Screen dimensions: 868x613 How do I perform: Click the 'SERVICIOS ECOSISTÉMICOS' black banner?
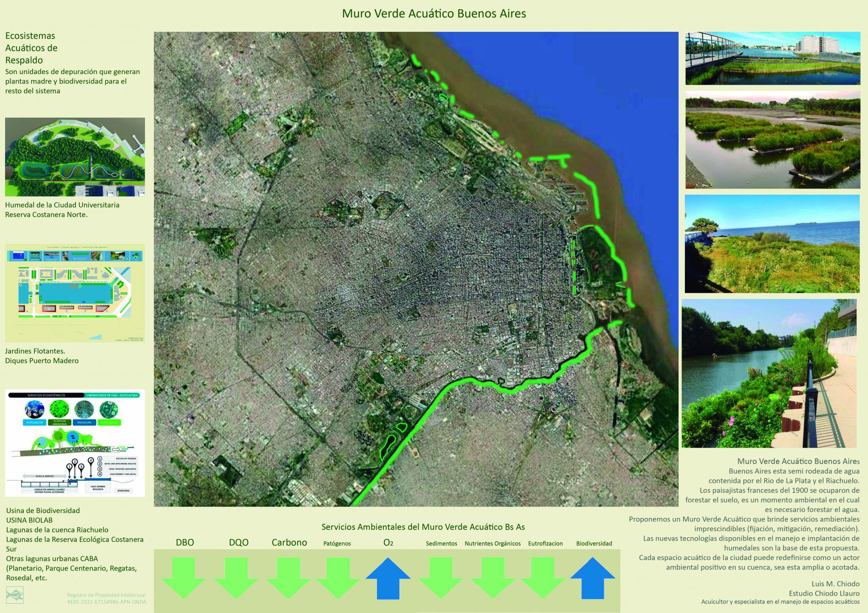tap(46, 395)
